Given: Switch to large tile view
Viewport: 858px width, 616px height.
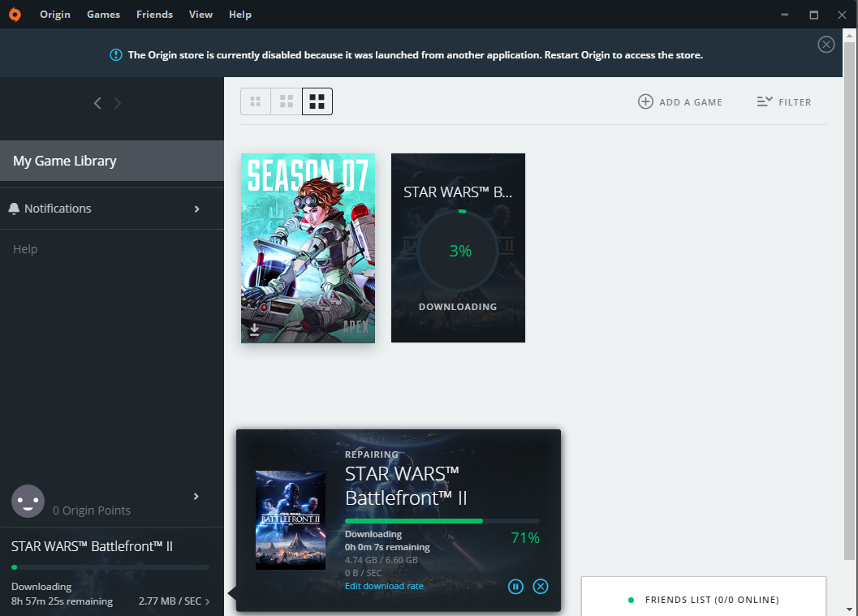Looking at the screenshot, I should coord(317,101).
